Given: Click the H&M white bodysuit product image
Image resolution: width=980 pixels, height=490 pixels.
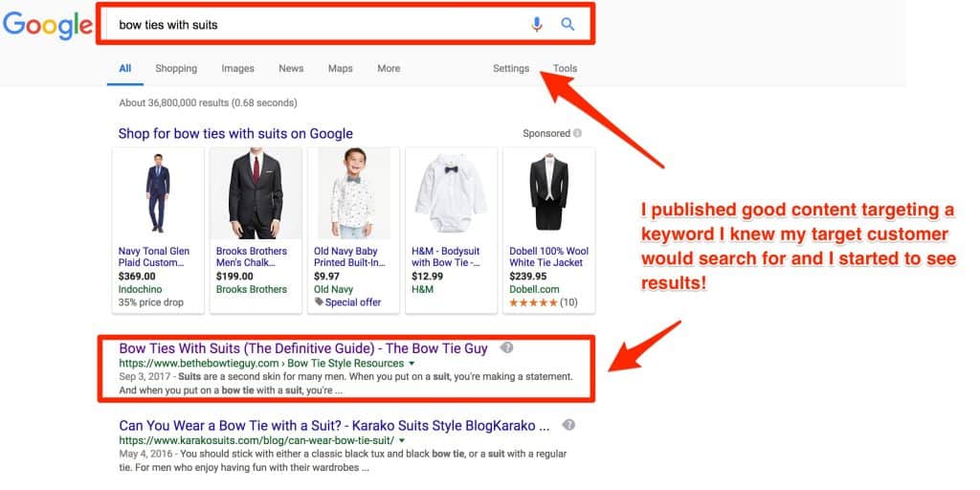Looking at the screenshot, I should (452, 193).
